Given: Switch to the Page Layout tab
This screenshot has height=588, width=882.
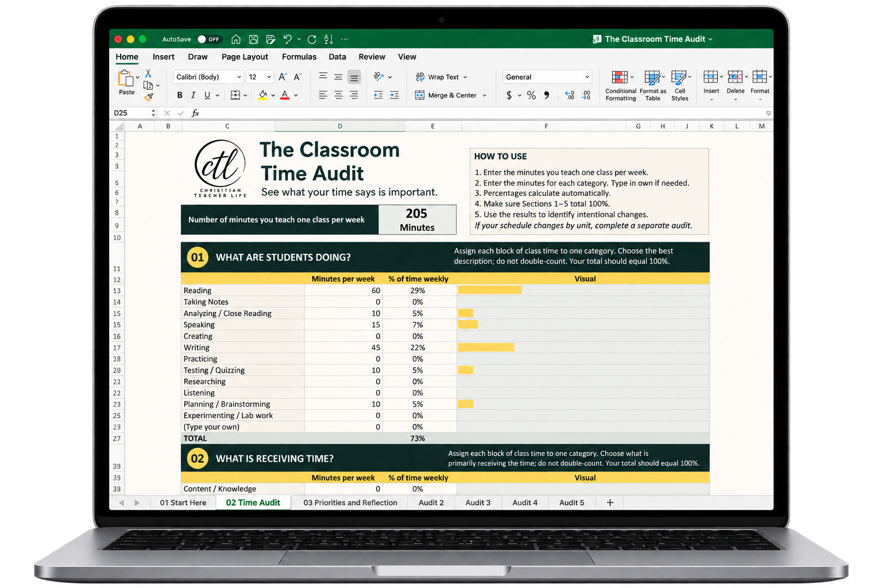Looking at the screenshot, I should click(x=245, y=57).
